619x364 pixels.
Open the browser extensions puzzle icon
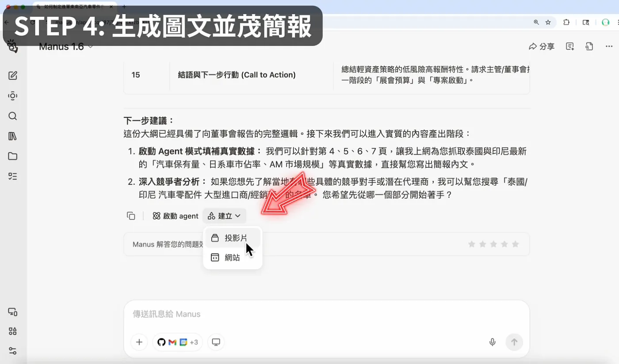[566, 22]
